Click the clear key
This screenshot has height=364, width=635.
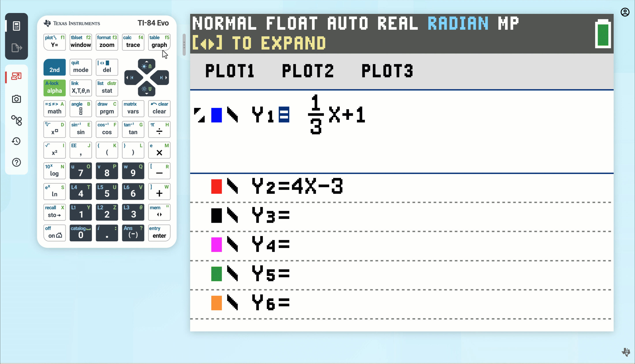pyautogui.click(x=159, y=109)
